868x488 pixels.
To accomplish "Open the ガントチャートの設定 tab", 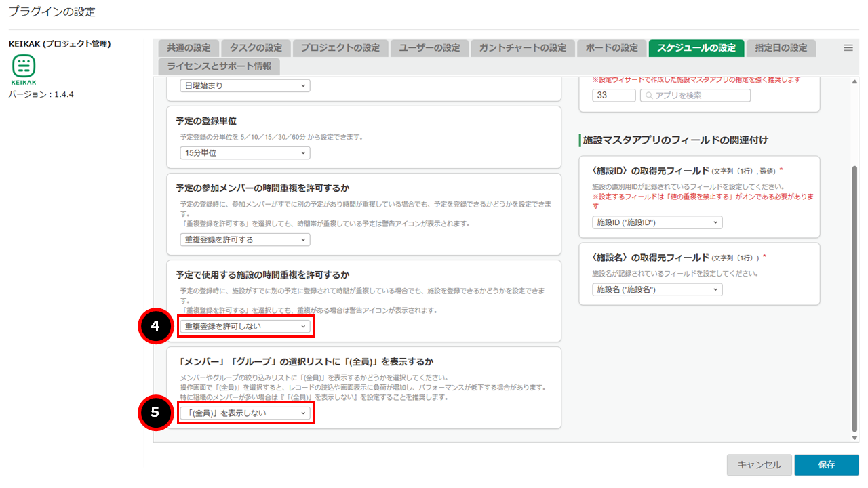I will [x=522, y=48].
